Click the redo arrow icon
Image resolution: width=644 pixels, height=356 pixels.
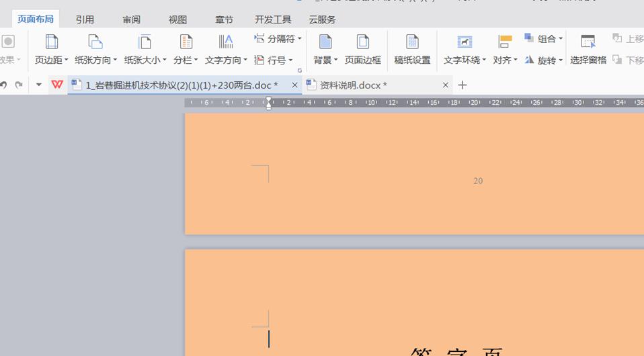pos(18,85)
